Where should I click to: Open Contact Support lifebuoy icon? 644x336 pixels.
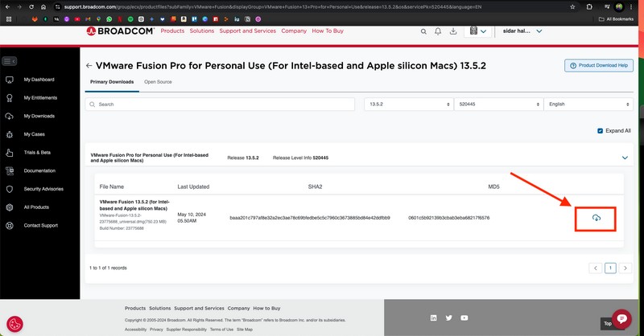pyautogui.click(x=10, y=226)
